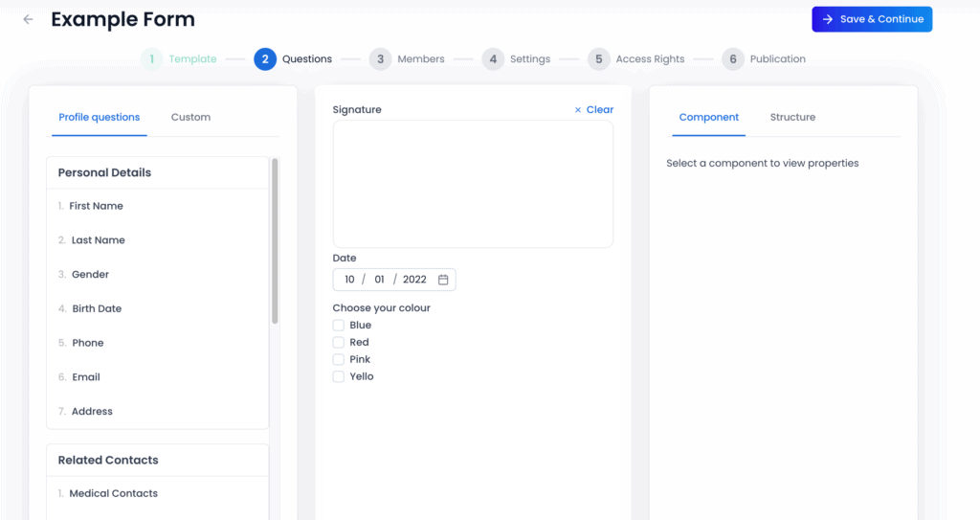This screenshot has height=520, width=980.
Task: Enable the Pink colour checkbox
Action: point(338,360)
